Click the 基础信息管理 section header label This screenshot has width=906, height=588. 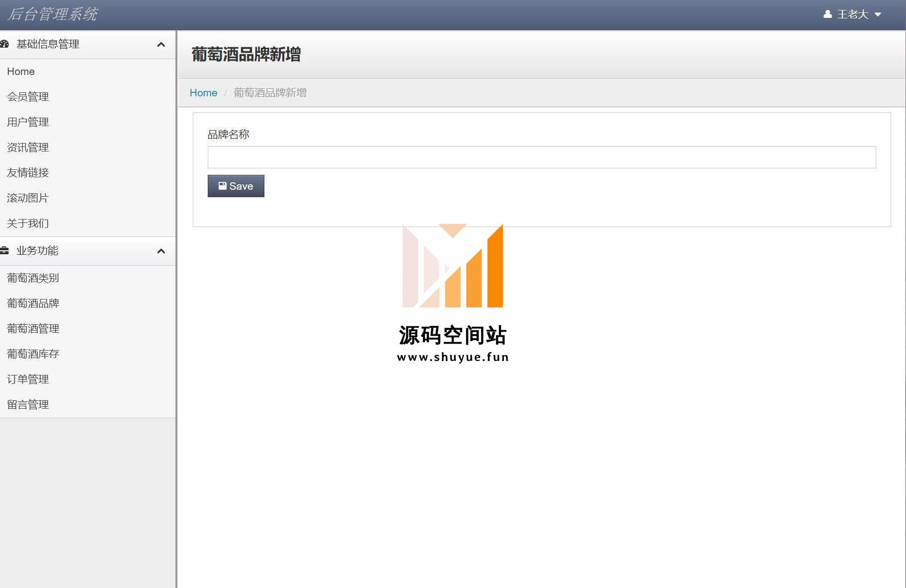click(x=48, y=44)
